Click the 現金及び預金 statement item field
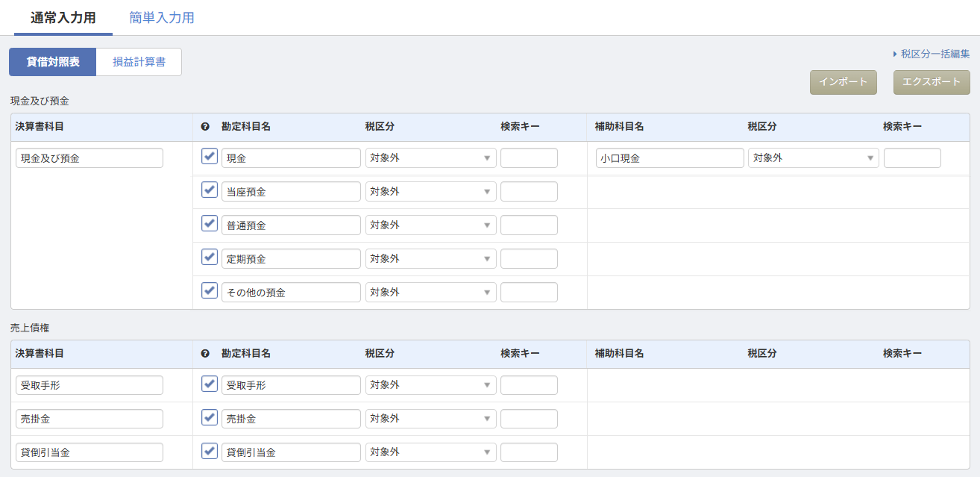Screen dimensions: 980x477 click(x=89, y=158)
